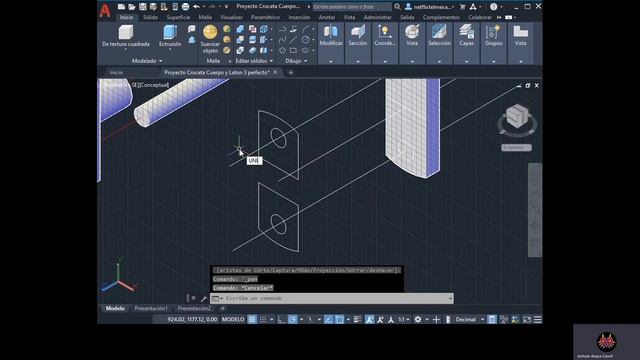Click the viewport Conceptual visual style label
Image resolution: width=640 pixels, height=360 pixels.
click(x=154, y=85)
